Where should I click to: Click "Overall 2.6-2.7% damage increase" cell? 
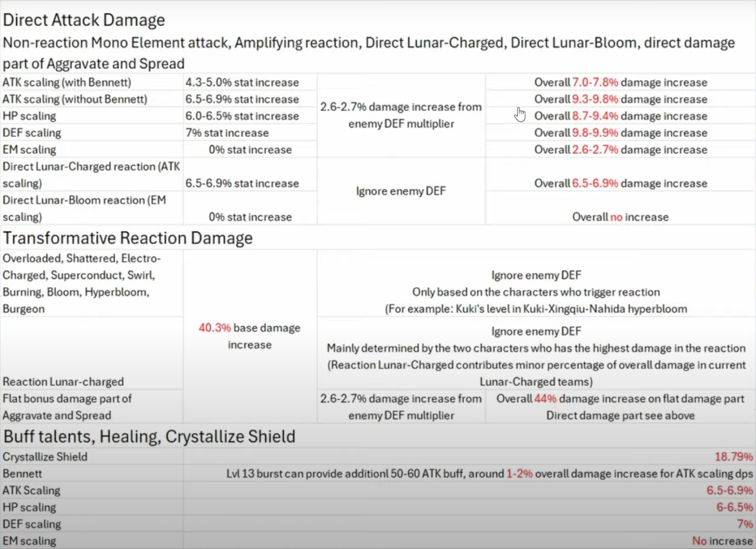click(x=621, y=150)
